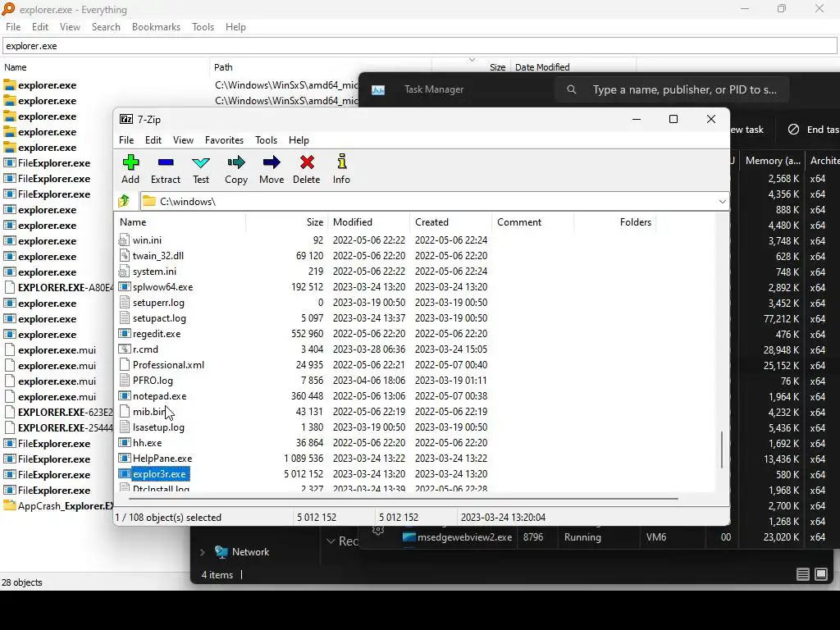Select the regedit.exe icon in 7-Zip list

125,334
